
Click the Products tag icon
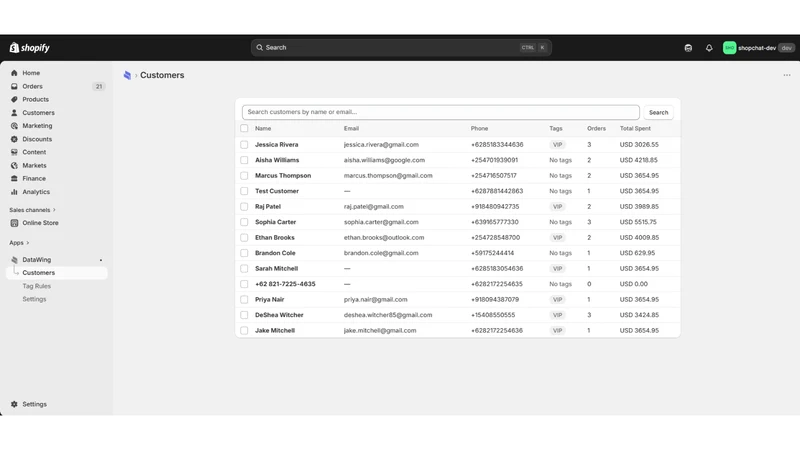coord(14,99)
